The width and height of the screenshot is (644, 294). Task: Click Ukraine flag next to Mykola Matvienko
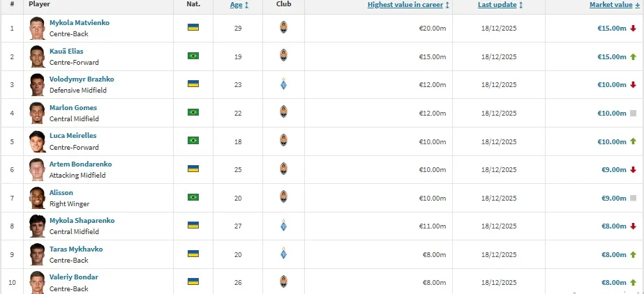point(193,28)
